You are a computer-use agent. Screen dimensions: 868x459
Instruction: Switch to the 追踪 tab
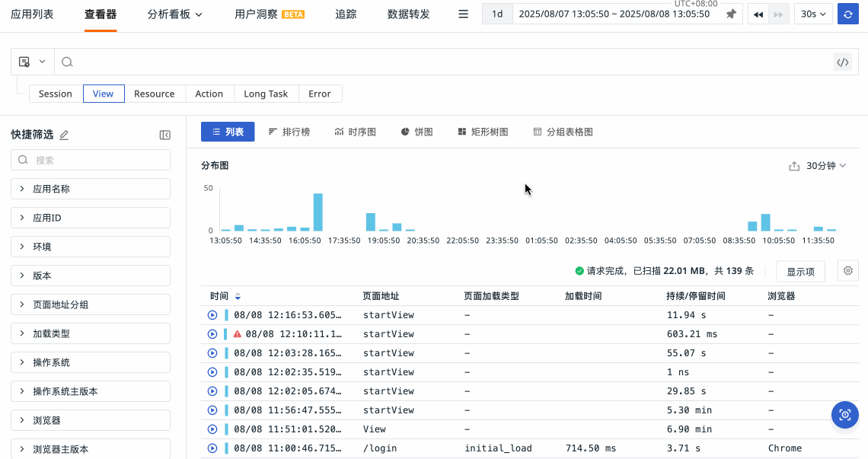(x=346, y=14)
